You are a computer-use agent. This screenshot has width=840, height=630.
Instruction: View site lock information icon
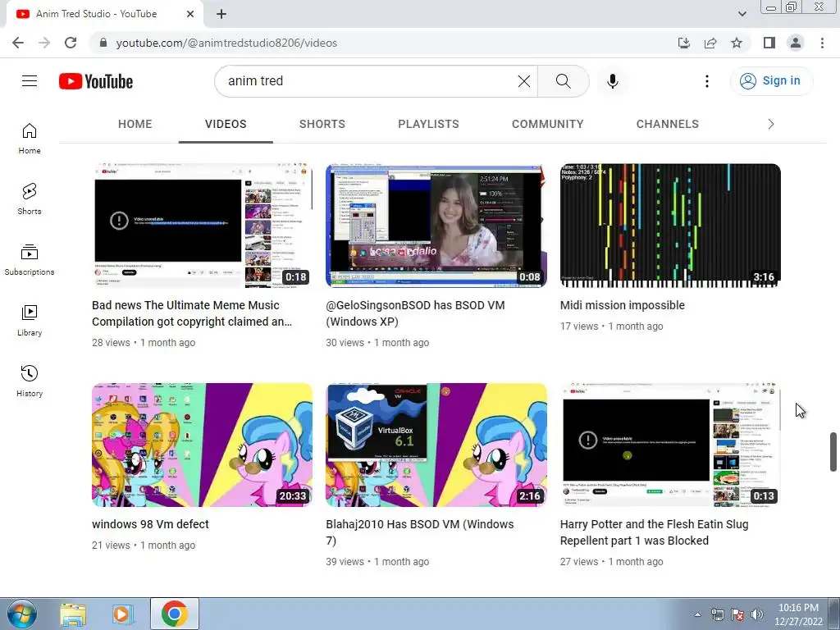coord(103,43)
